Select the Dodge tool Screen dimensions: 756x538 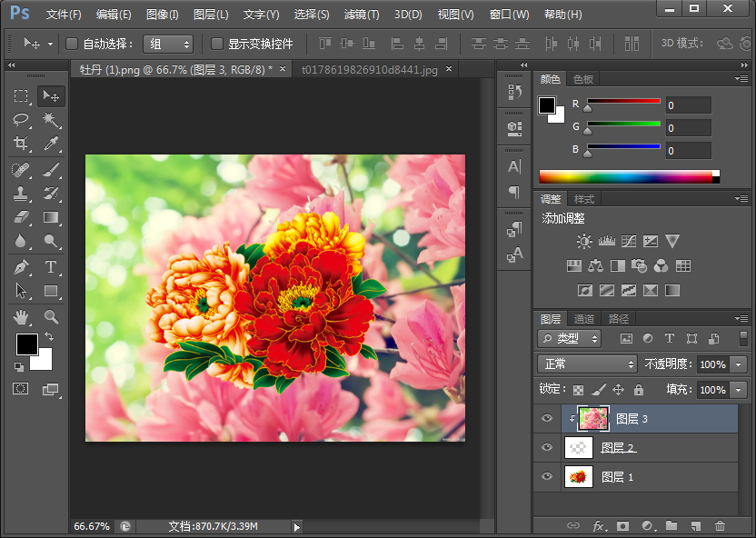51,241
